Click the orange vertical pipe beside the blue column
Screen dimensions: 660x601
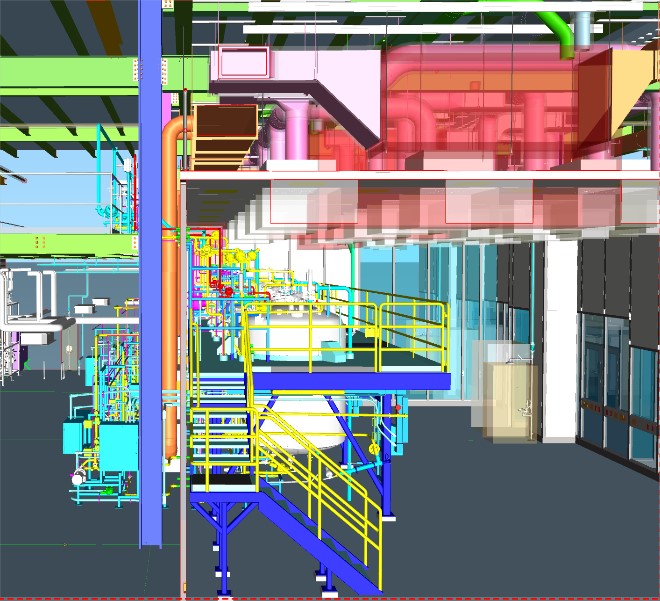pos(171,300)
